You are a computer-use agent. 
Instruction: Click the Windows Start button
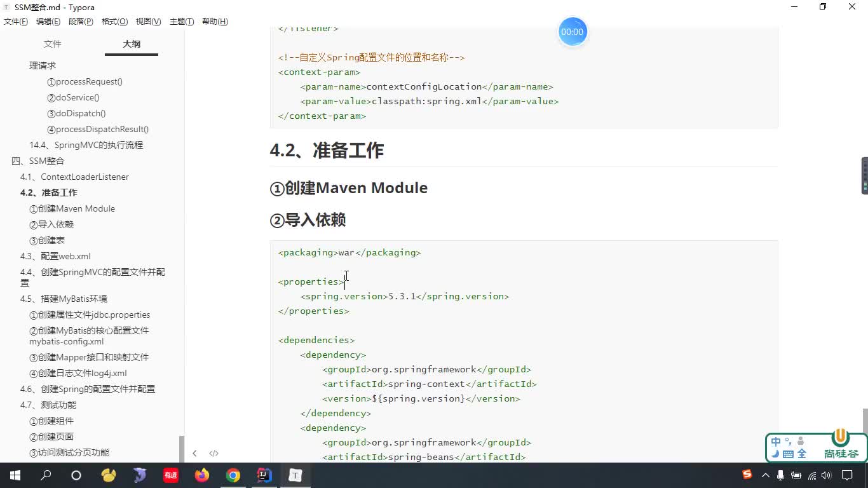click(15, 475)
